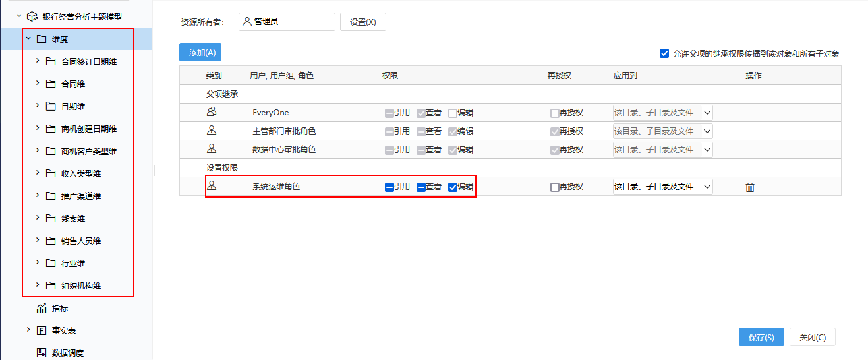
Task: Click the 资源所有者 管理员 input field
Action: tap(286, 22)
